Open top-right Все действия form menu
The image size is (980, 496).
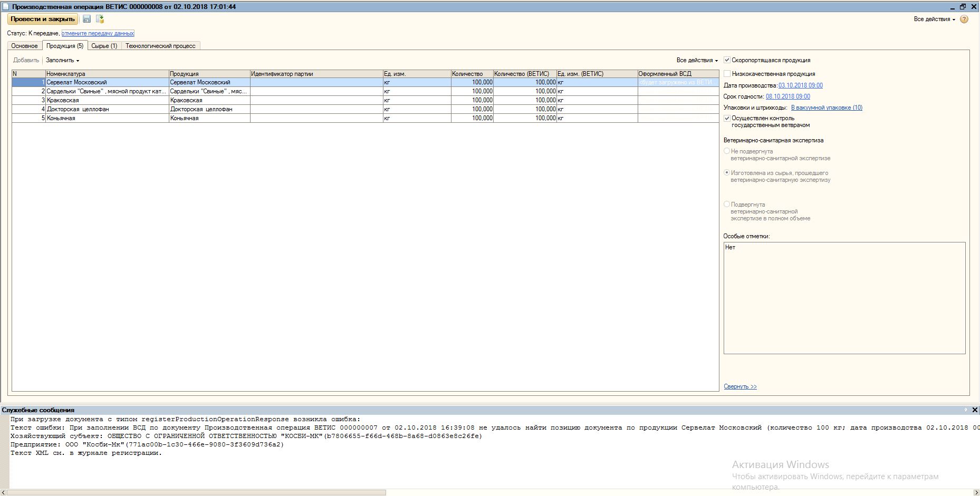(x=935, y=19)
